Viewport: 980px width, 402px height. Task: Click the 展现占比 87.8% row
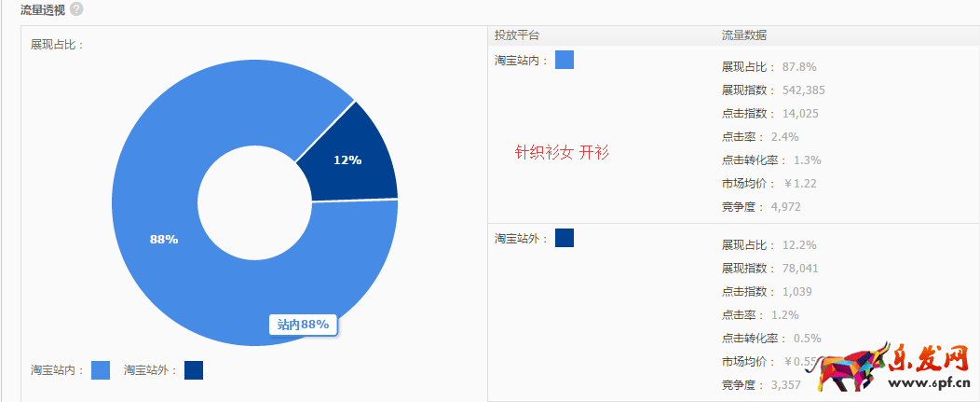769,67
